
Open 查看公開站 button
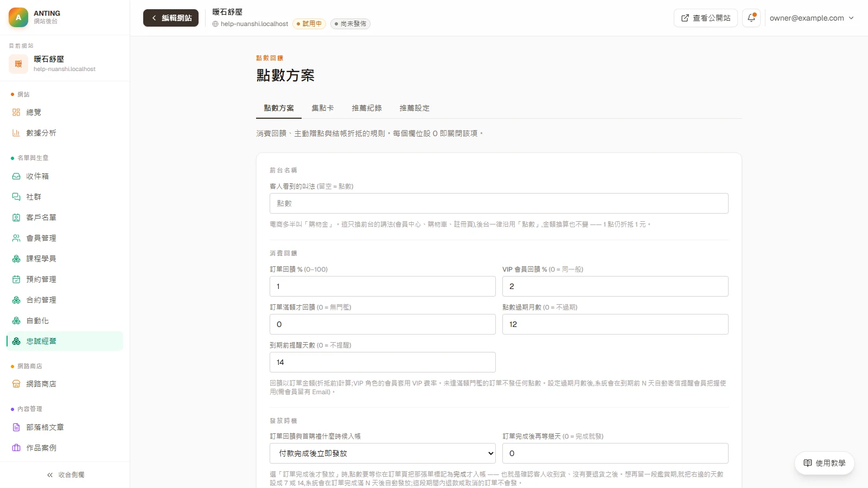[706, 18]
